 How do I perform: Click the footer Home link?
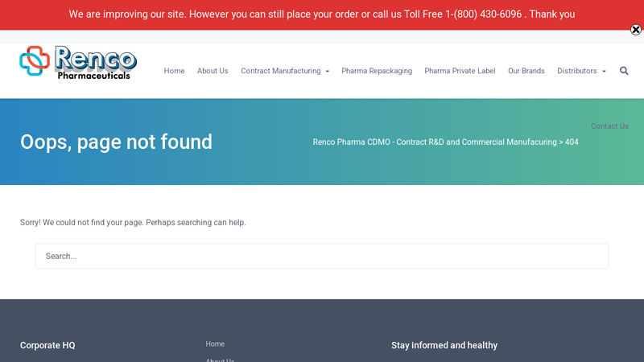215,343
